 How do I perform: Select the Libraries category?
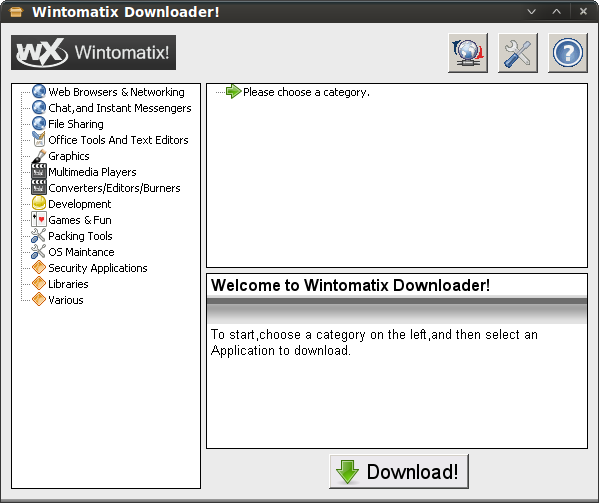point(68,285)
